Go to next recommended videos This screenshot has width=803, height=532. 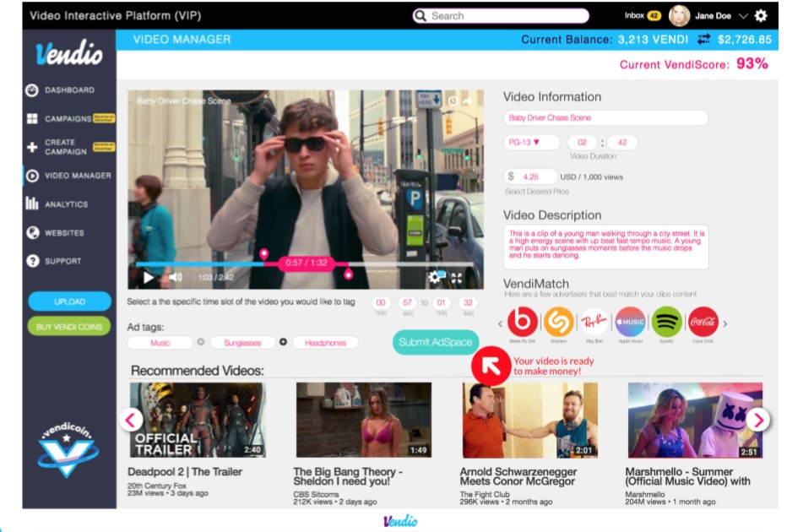[758, 420]
